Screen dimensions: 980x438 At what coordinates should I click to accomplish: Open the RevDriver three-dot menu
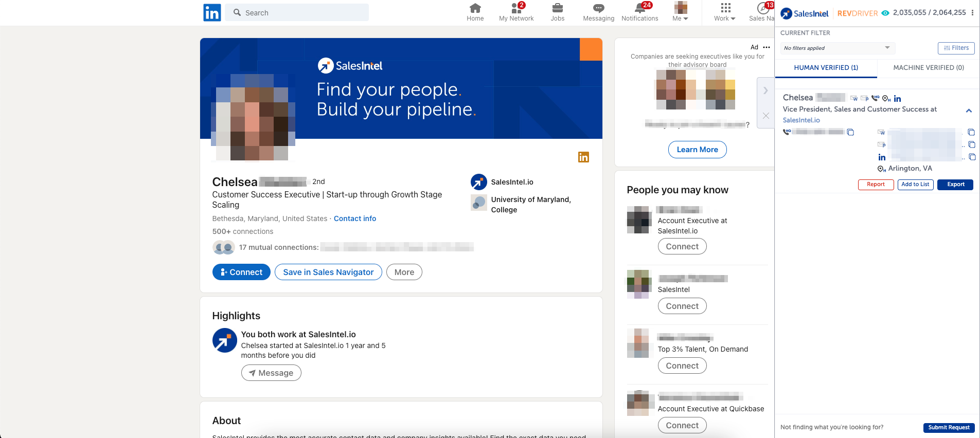pos(972,13)
